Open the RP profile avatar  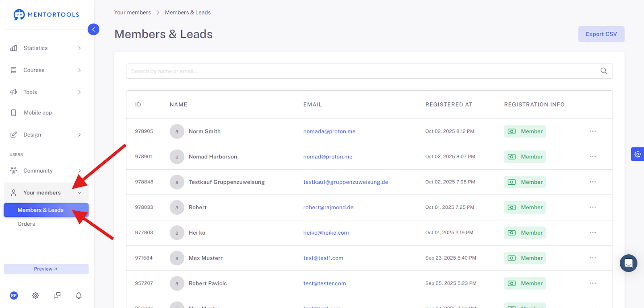[x=14, y=296]
